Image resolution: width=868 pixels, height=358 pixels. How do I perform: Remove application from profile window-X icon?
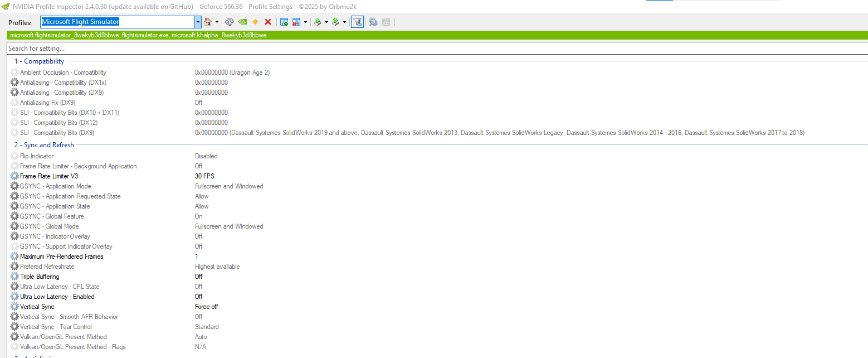coord(296,22)
